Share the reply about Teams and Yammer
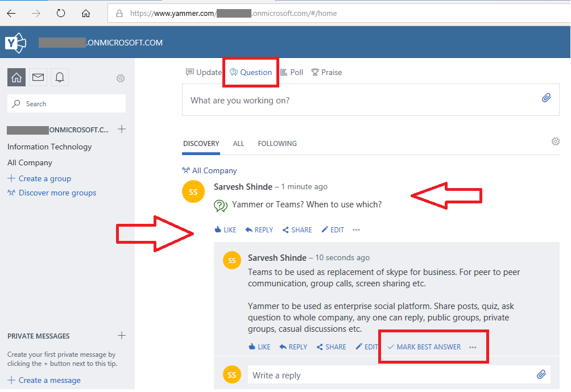Screen dimensions: 571x392 [330, 346]
